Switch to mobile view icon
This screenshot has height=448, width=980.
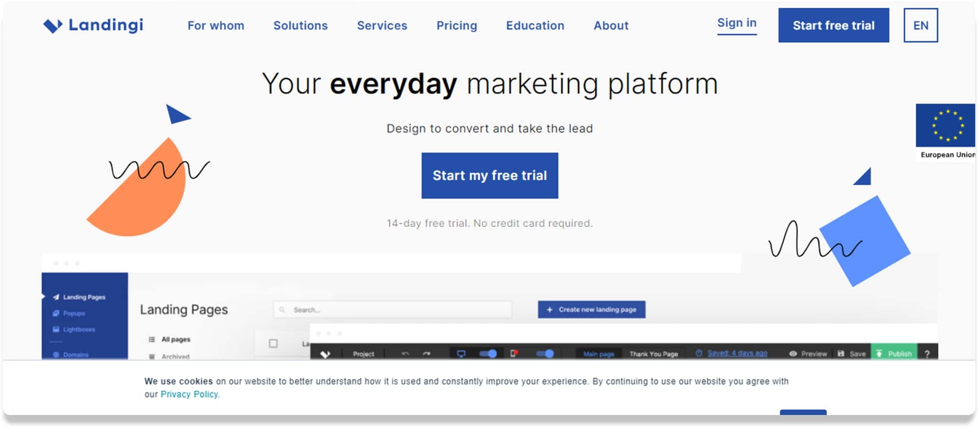click(x=514, y=354)
